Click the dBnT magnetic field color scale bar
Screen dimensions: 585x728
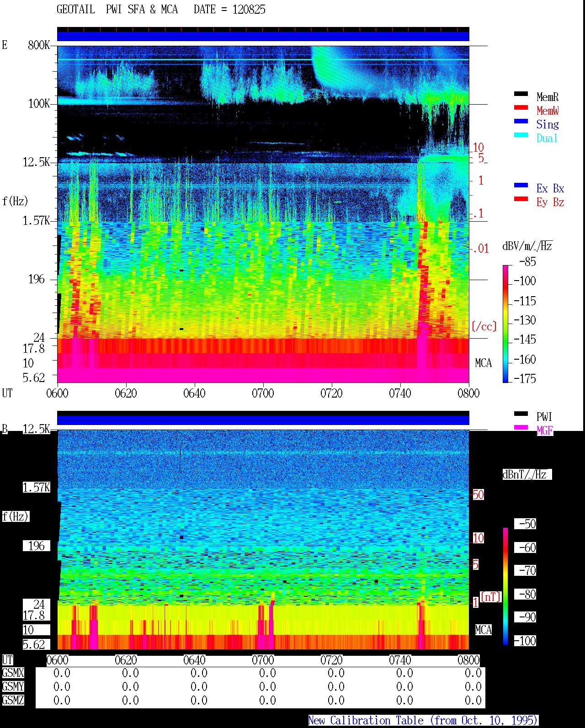click(x=505, y=586)
